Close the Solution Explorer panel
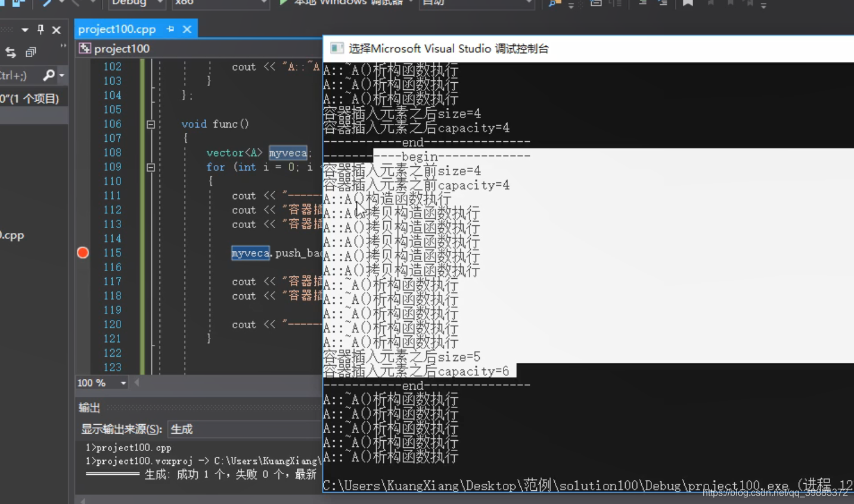 click(57, 29)
